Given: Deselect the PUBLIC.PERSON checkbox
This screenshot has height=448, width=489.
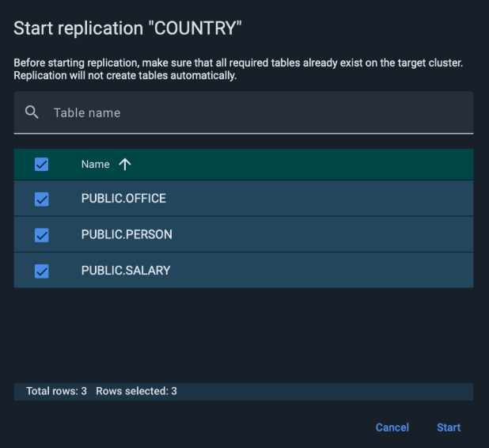Looking at the screenshot, I should tap(42, 235).
